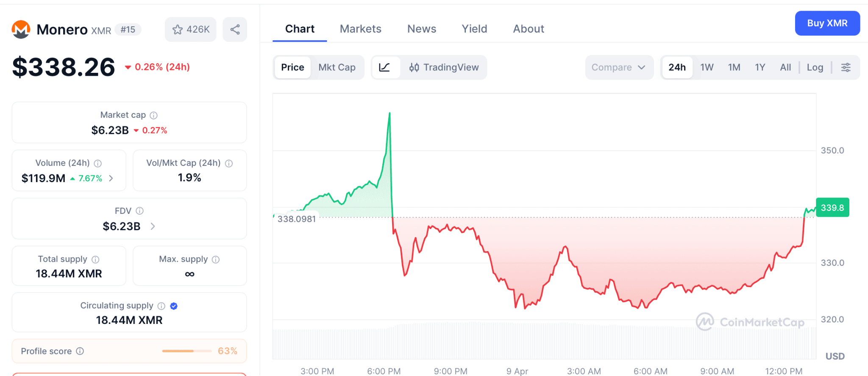
Task: Switch chart to Mkt Cap view
Action: pos(337,67)
